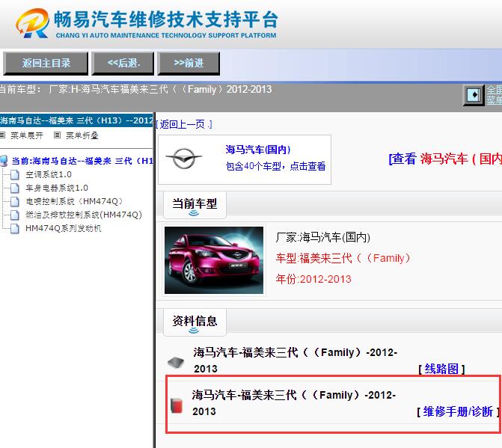The image size is (502, 448).
Task: Click the 年份:2012-2013 text
Action: tap(313, 279)
